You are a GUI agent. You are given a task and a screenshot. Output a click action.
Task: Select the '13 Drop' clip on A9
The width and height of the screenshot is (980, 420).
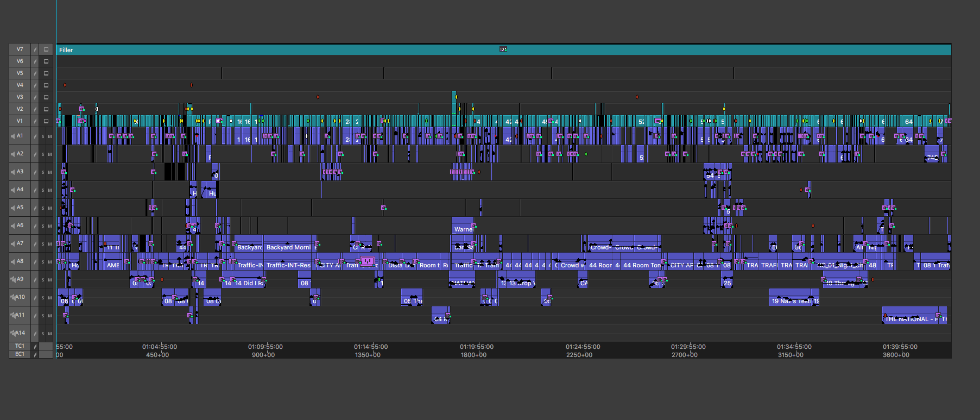click(x=522, y=279)
